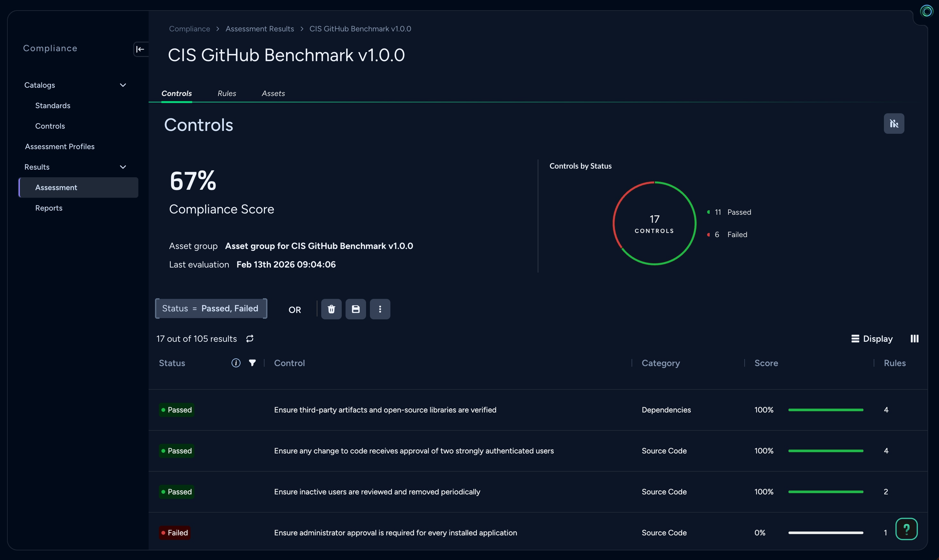This screenshot has height=560, width=939.
Task: Collapse the Results section chevron
Action: pyautogui.click(x=123, y=167)
